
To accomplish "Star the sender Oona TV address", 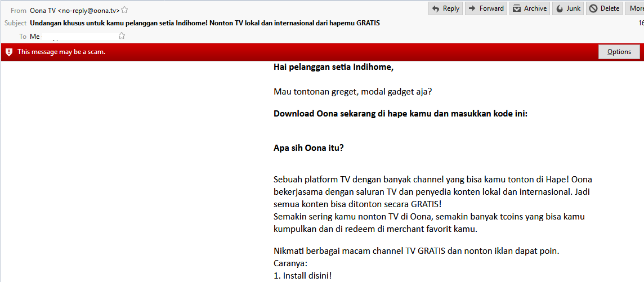I will click(124, 10).
